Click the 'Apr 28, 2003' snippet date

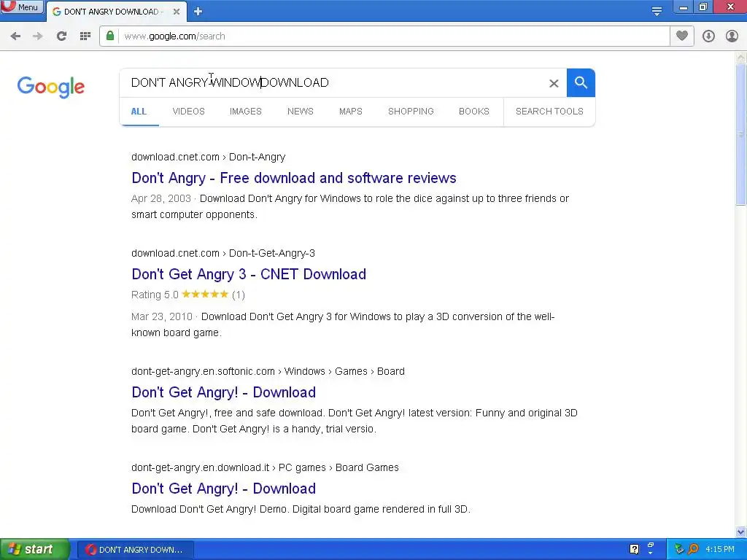[x=161, y=198]
